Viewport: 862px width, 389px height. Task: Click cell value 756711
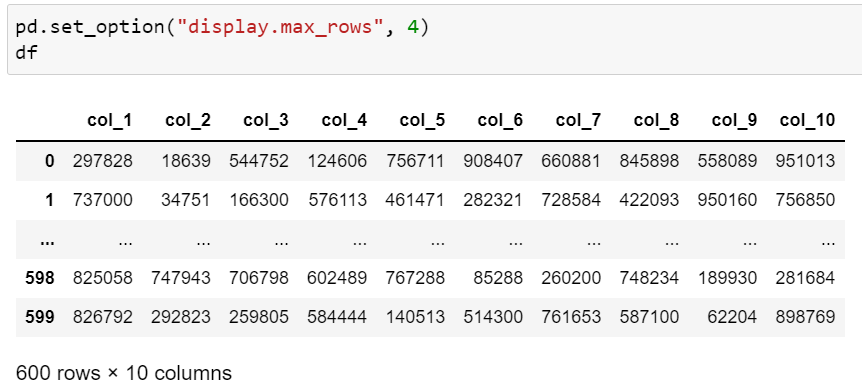(x=415, y=161)
